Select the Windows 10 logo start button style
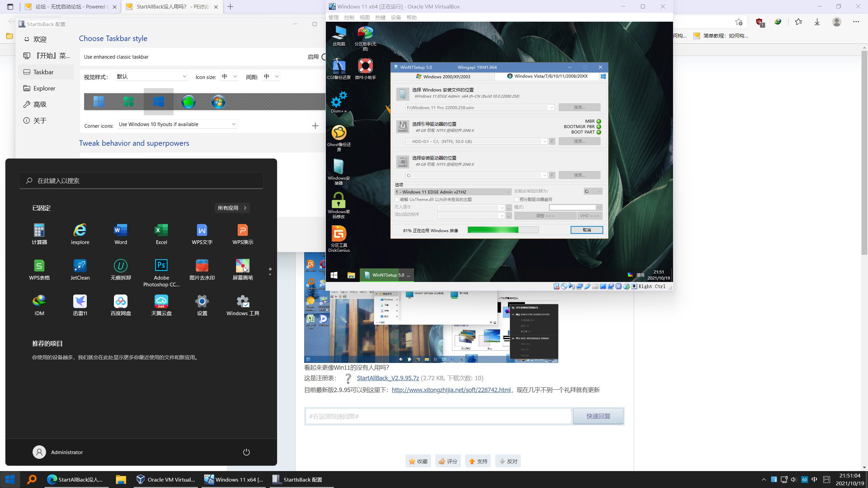 click(159, 101)
